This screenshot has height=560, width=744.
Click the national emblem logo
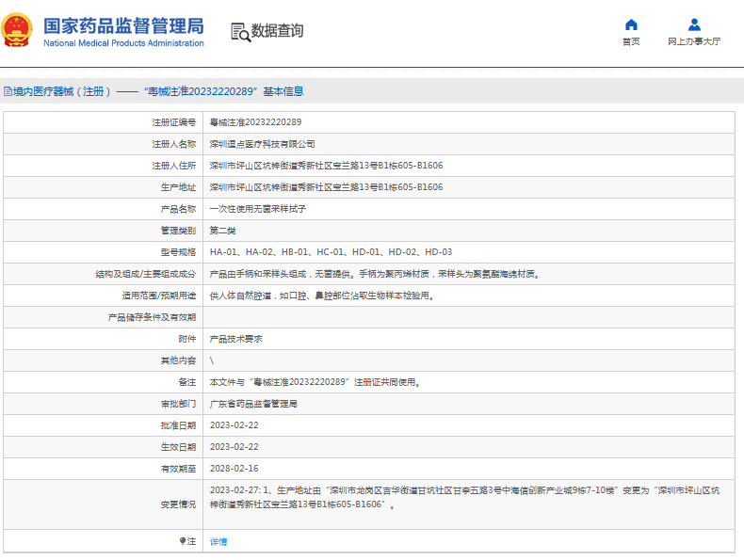17,30
